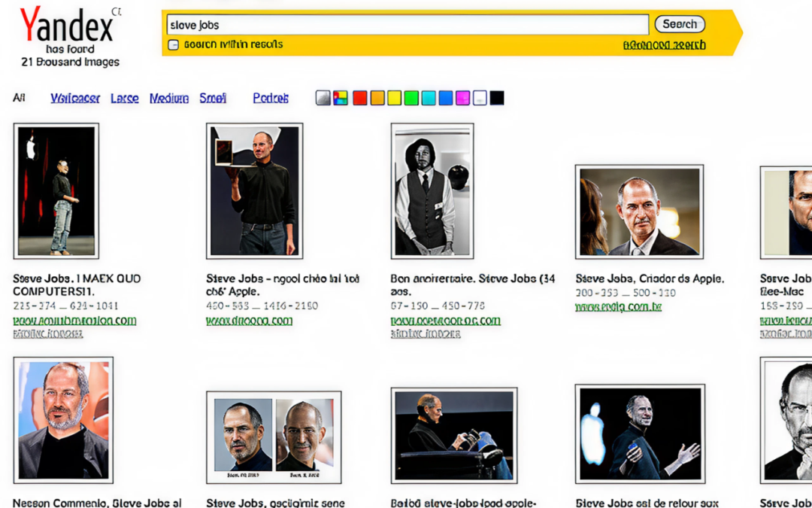Open thumbnail of Jobs seated at desk
Image resolution: width=812 pixels, height=508 pixels.
[454, 436]
